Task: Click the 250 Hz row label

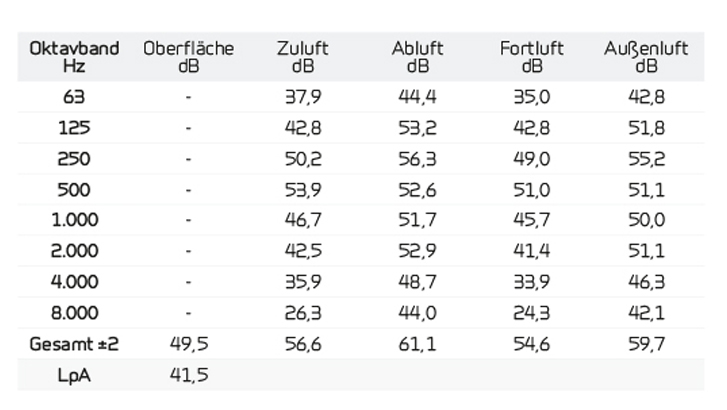Action: pos(74,159)
